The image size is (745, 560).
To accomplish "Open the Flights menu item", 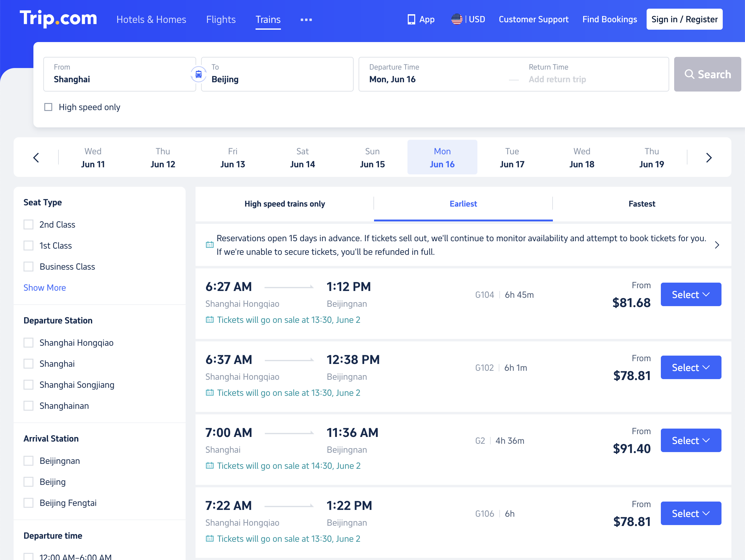I will pyautogui.click(x=221, y=19).
